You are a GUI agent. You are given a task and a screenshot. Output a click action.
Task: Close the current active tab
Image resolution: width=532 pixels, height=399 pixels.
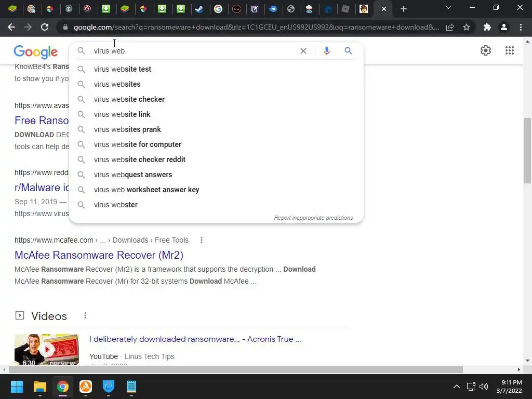(x=384, y=9)
